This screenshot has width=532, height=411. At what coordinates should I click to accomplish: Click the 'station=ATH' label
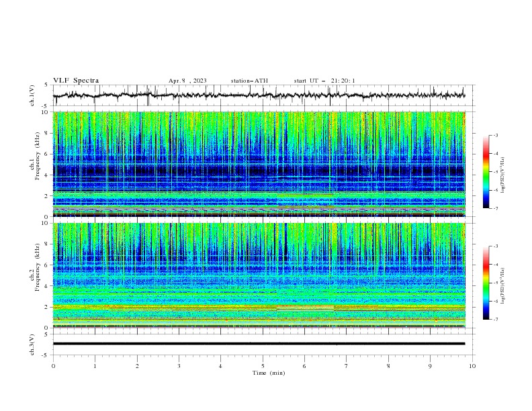(249, 81)
